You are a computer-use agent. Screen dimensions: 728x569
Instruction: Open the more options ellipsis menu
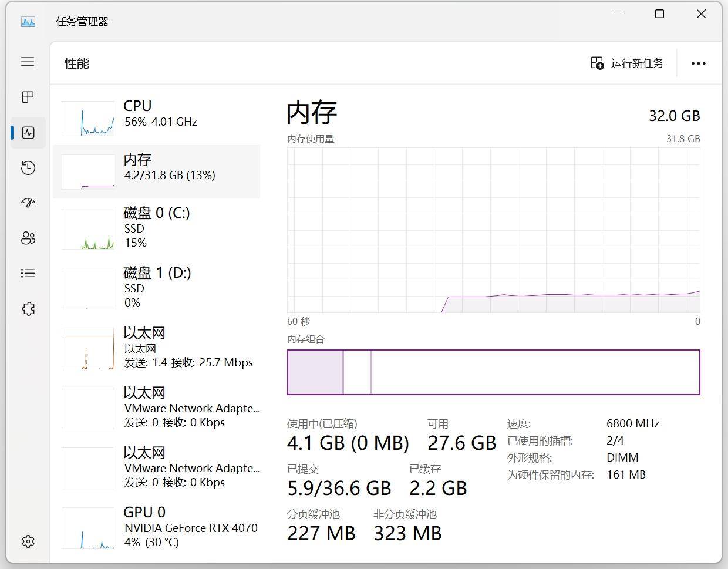point(698,63)
